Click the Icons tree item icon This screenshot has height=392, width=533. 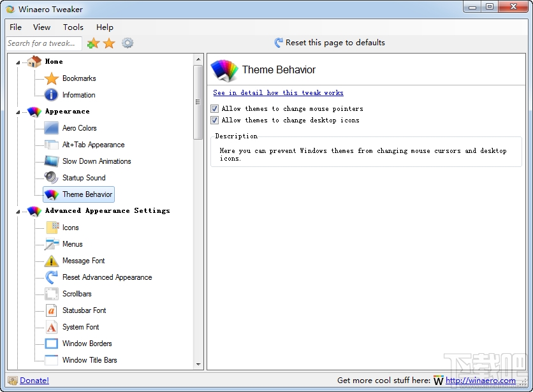pyautogui.click(x=52, y=228)
